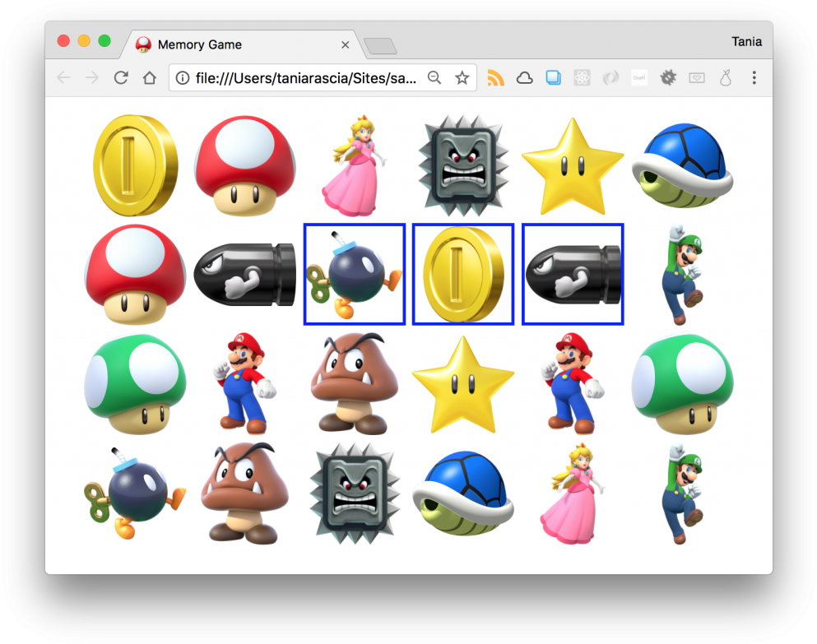Choose the Thwomp card in the top row

[x=463, y=165]
